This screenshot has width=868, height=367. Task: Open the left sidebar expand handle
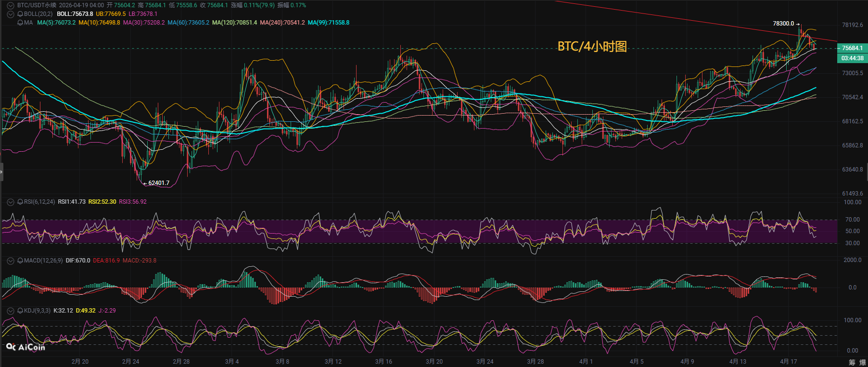[x=1, y=172]
